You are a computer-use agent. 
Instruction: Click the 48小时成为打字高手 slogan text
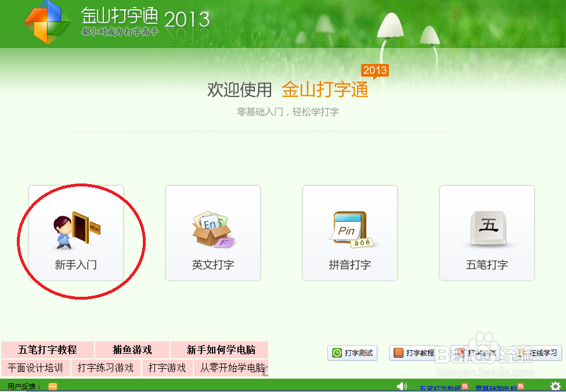pyautogui.click(x=120, y=32)
